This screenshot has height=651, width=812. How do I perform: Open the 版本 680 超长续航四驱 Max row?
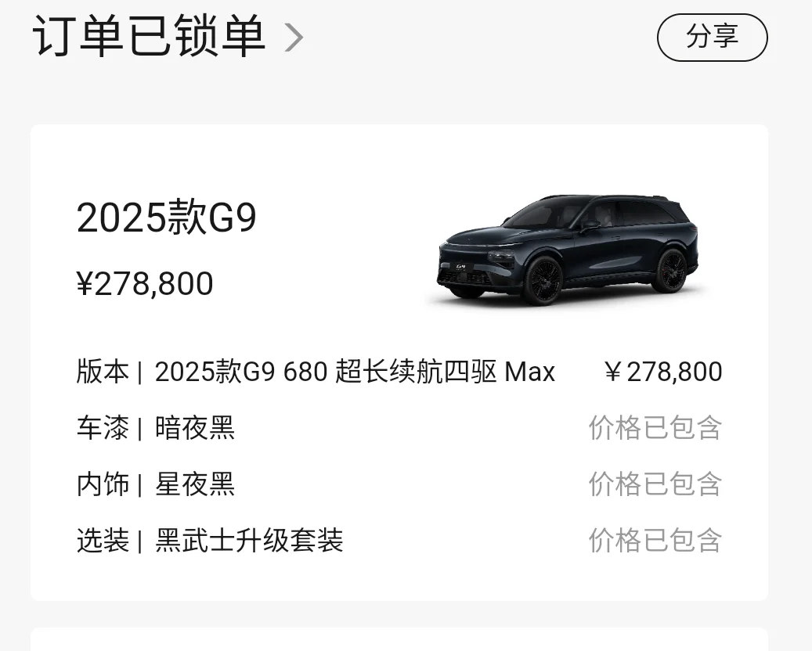[x=399, y=372]
